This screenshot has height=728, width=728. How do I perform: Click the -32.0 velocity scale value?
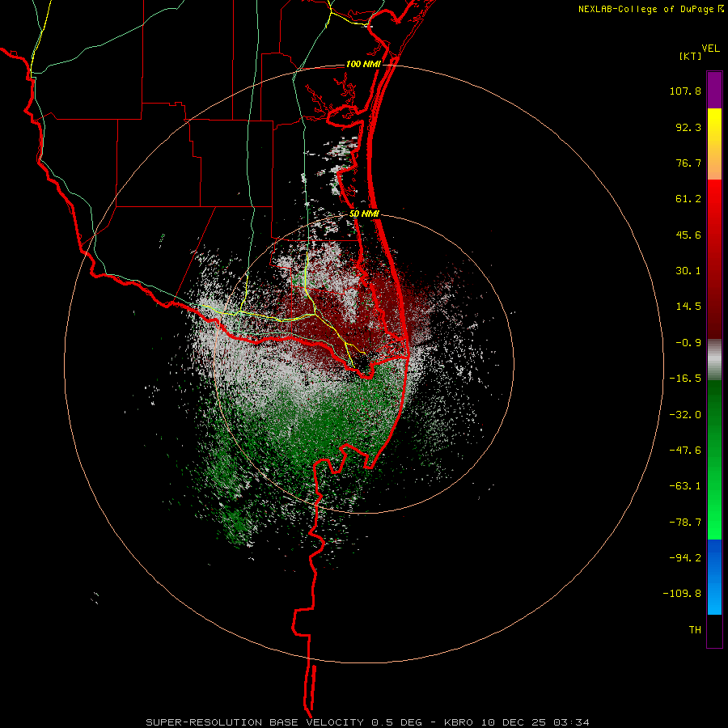tap(685, 415)
